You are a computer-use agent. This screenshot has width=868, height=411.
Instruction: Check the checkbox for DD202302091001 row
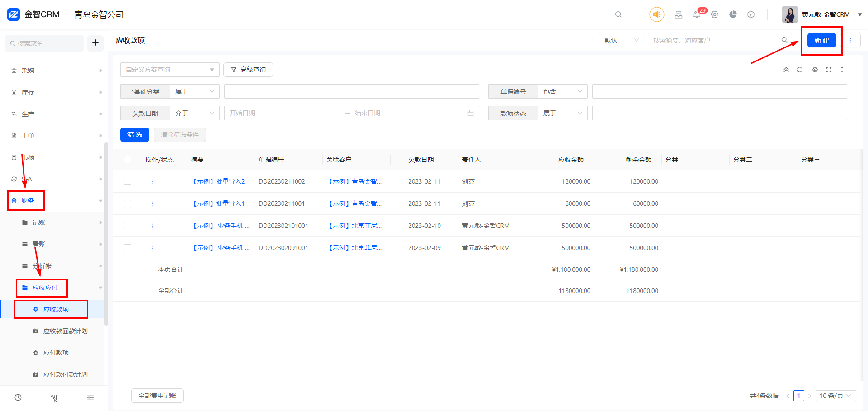click(x=127, y=248)
